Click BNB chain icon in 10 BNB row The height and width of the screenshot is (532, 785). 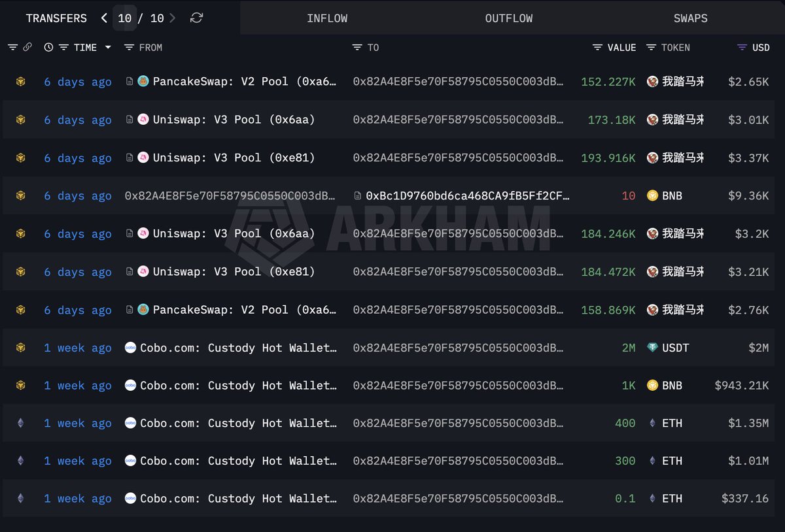pyautogui.click(x=20, y=195)
